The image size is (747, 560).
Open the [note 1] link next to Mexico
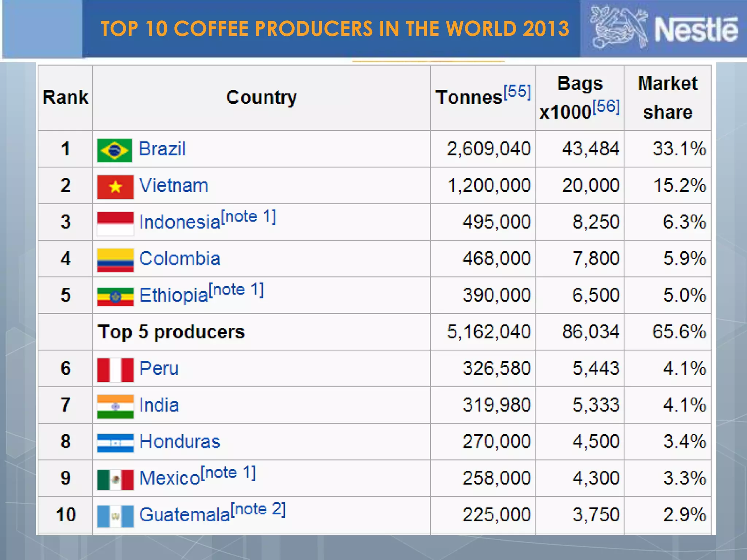[x=229, y=473]
